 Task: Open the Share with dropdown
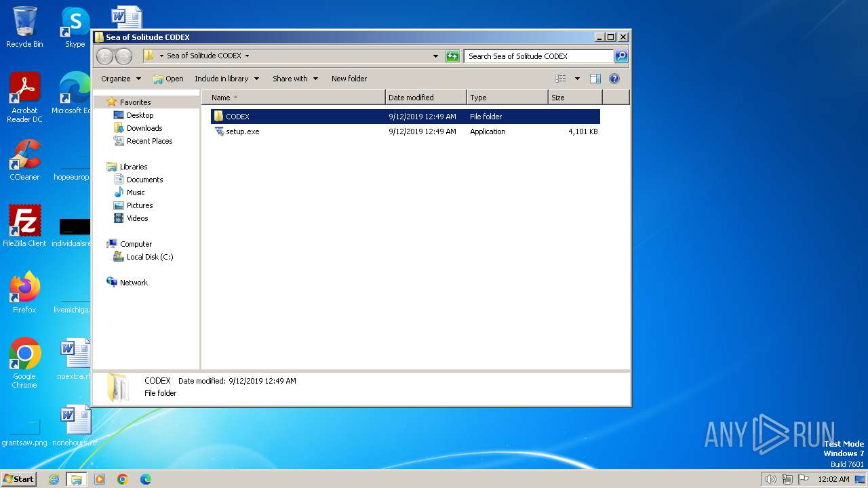295,79
